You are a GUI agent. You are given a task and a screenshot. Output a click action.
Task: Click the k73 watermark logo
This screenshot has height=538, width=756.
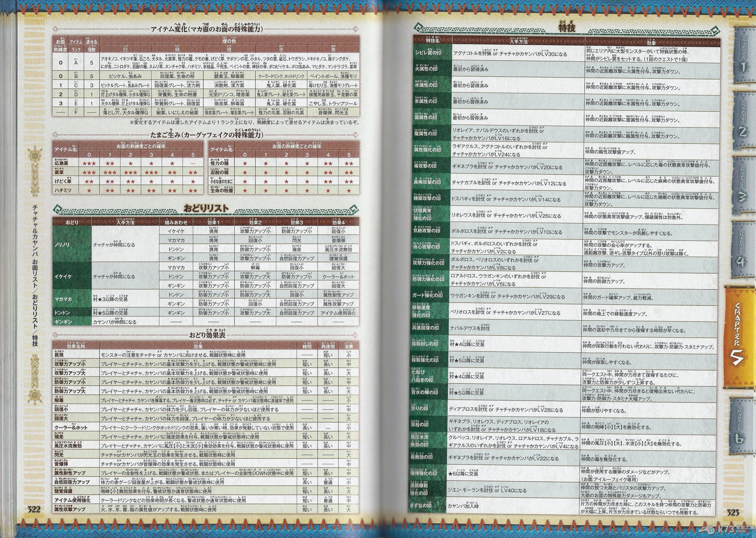click(726, 530)
